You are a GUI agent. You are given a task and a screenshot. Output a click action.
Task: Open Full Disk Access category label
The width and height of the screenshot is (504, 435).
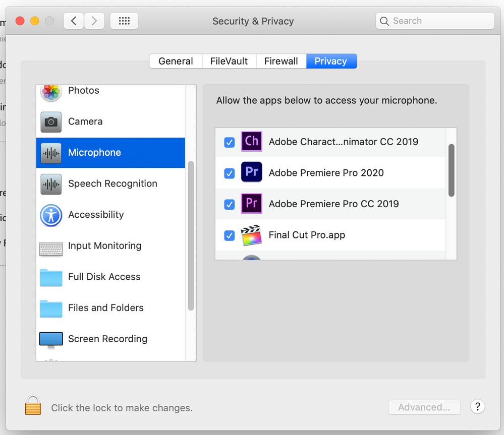tap(104, 277)
